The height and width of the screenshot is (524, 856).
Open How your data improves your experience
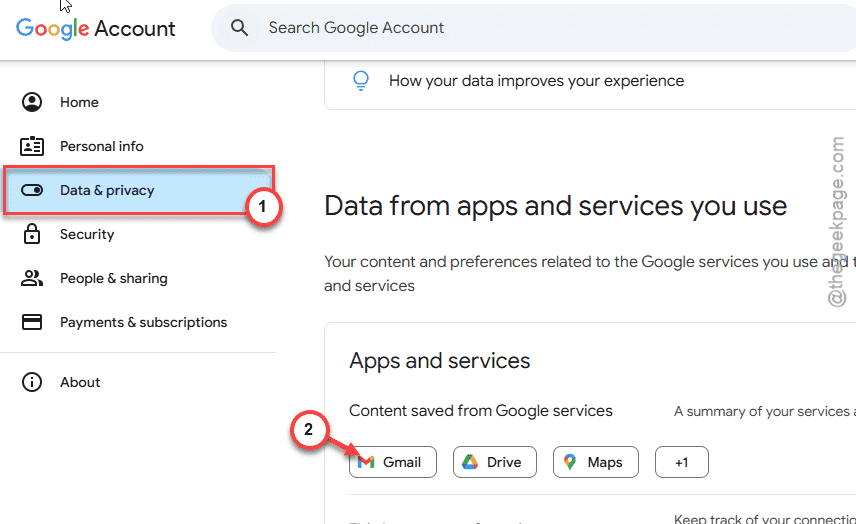click(x=536, y=81)
